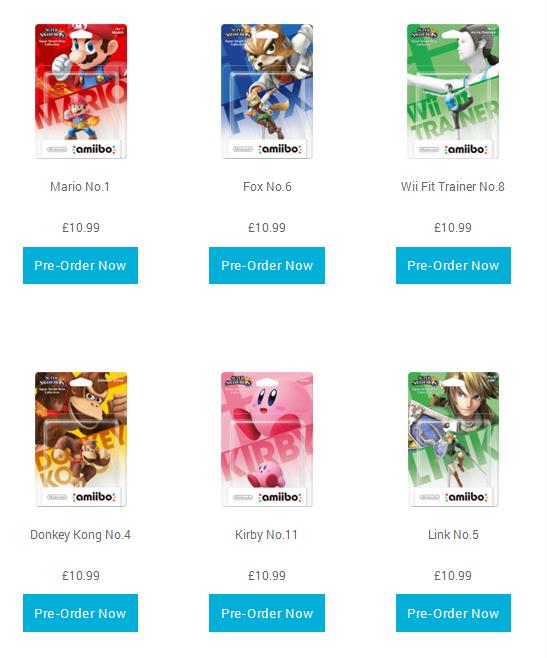This screenshot has width=547, height=658.
Task: Click the Kirby No.11 product title
Action: point(266,535)
